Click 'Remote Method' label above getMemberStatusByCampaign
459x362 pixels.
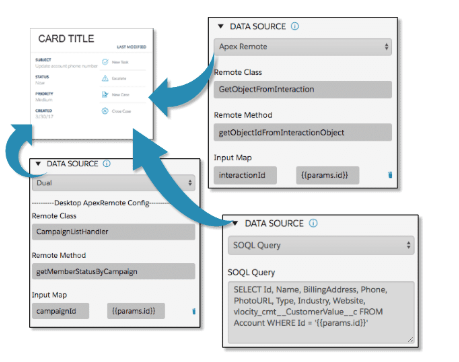(x=59, y=255)
